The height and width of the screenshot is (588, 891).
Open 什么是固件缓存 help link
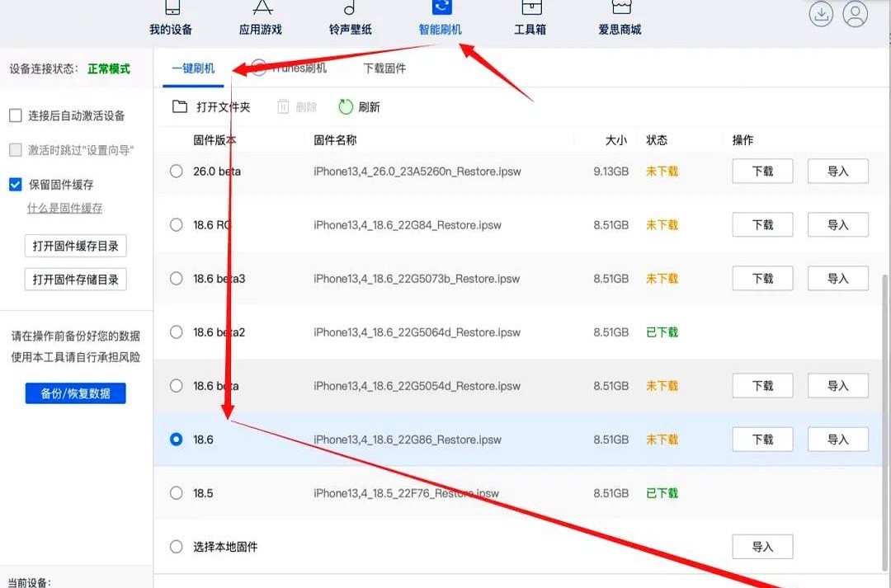pyautogui.click(x=65, y=209)
